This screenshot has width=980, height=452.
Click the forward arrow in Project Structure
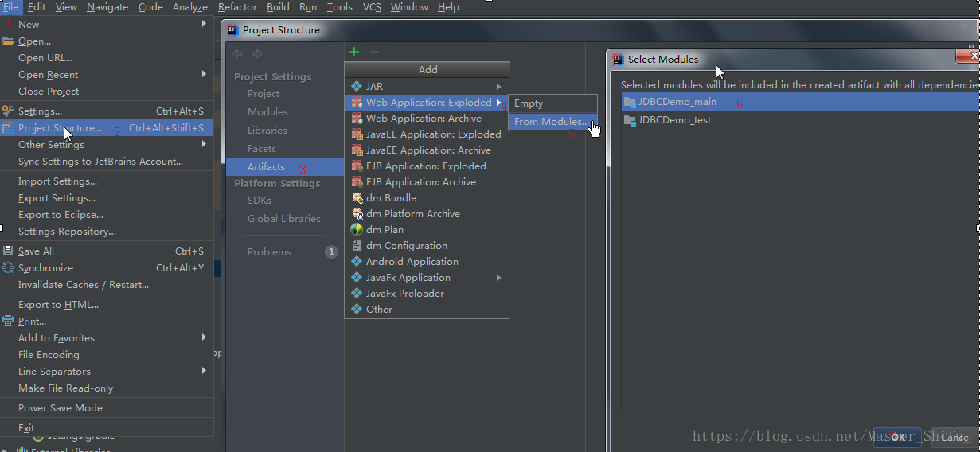click(257, 54)
